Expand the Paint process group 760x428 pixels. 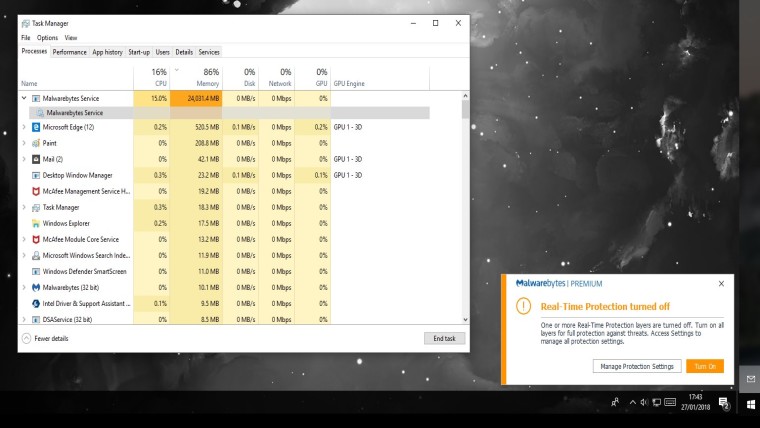pos(24,143)
